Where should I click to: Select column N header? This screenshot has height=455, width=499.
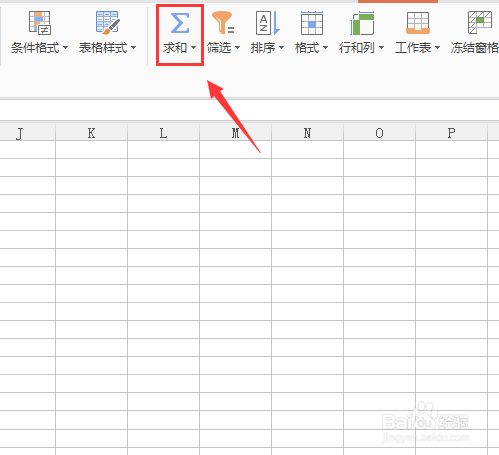coord(308,133)
